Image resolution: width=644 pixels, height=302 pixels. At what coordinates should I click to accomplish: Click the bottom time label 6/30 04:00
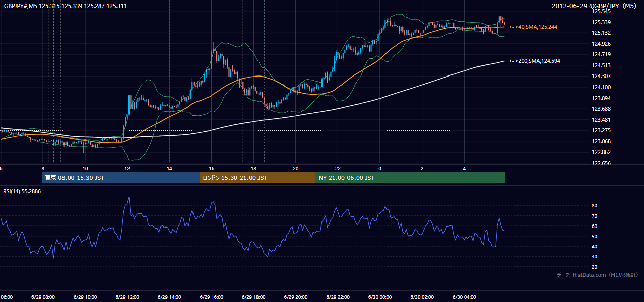[463, 297]
